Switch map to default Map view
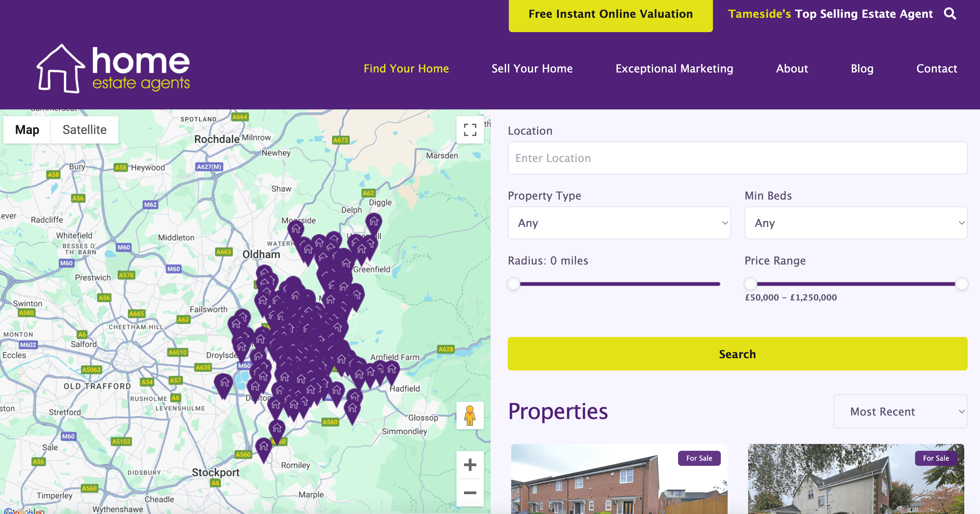The width and height of the screenshot is (980, 514). [x=27, y=130]
